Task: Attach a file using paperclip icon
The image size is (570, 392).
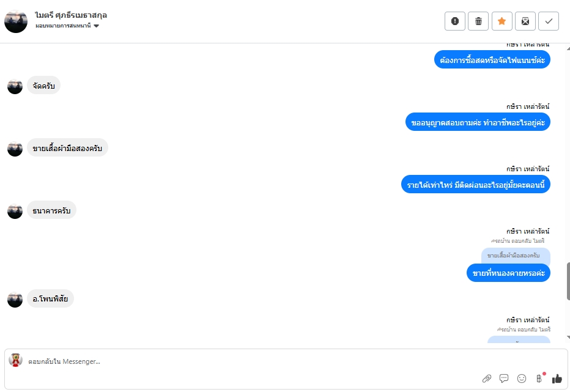Action: [487, 379]
